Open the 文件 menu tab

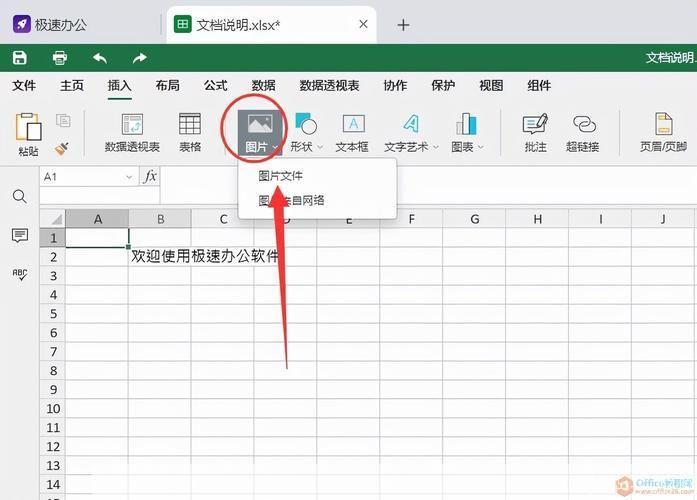click(24, 85)
